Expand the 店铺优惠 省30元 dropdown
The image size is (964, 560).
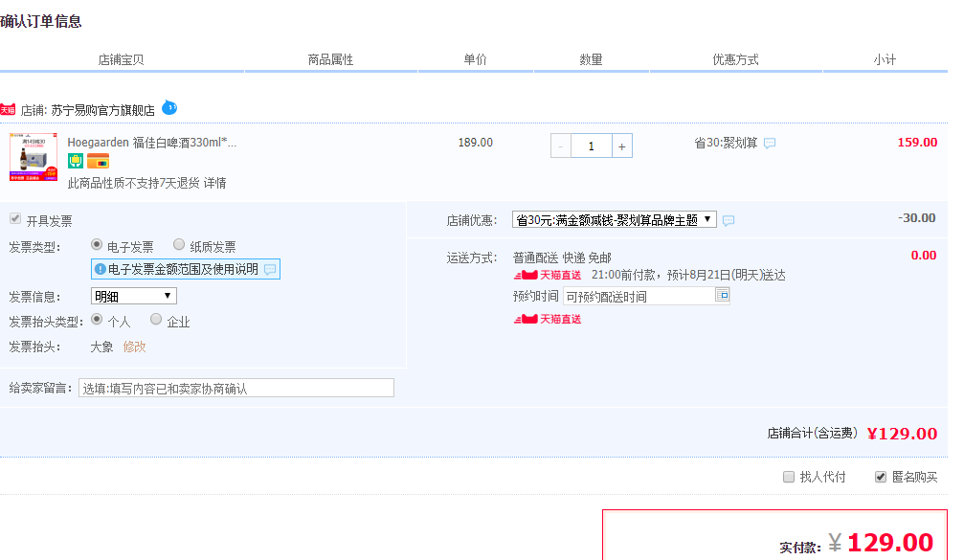pos(615,220)
